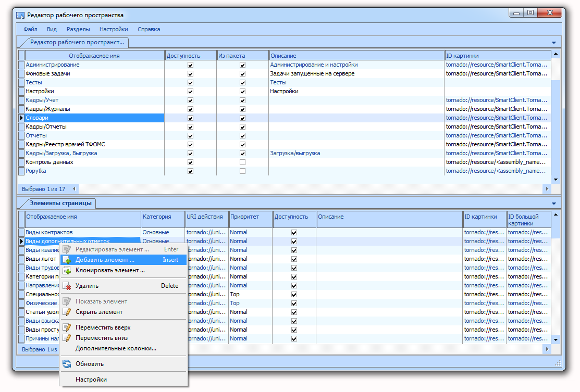The image size is (580, 392).
Task: Open the upper panel dropdown arrow
Action: click(554, 43)
